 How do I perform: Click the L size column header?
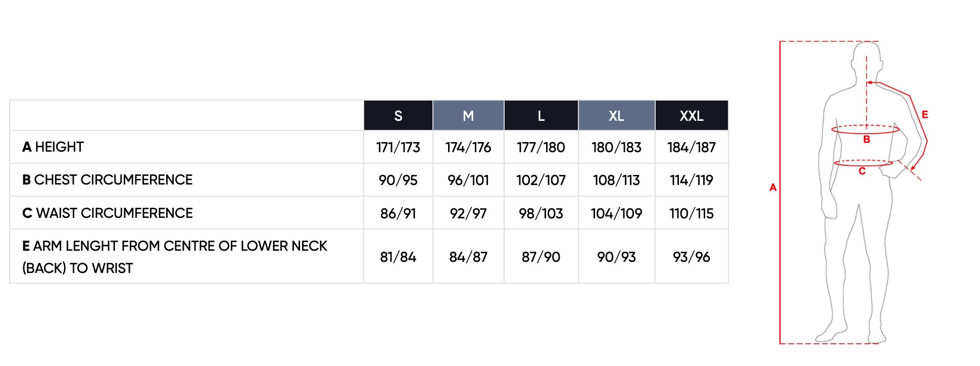541,116
